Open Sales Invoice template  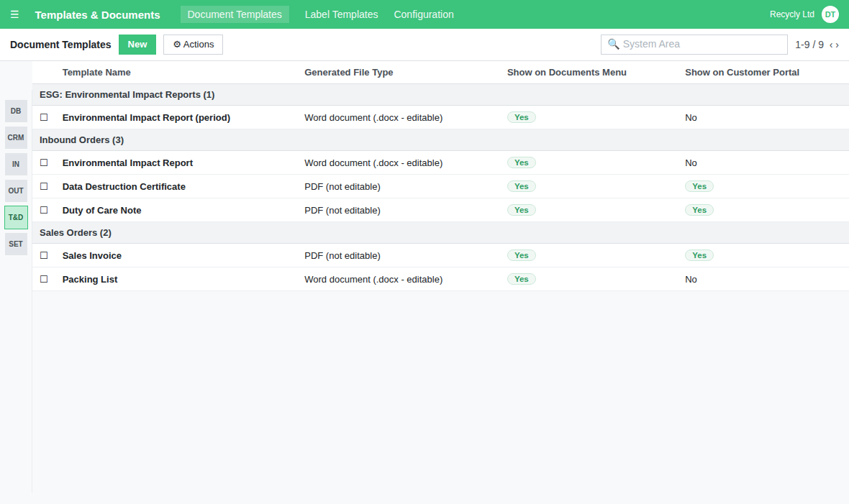(92, 255)
